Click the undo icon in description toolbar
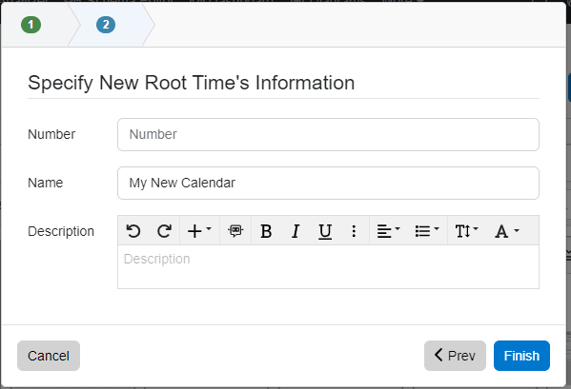The image size is (571, 389). pyautogui.click(x=133, y=231)
